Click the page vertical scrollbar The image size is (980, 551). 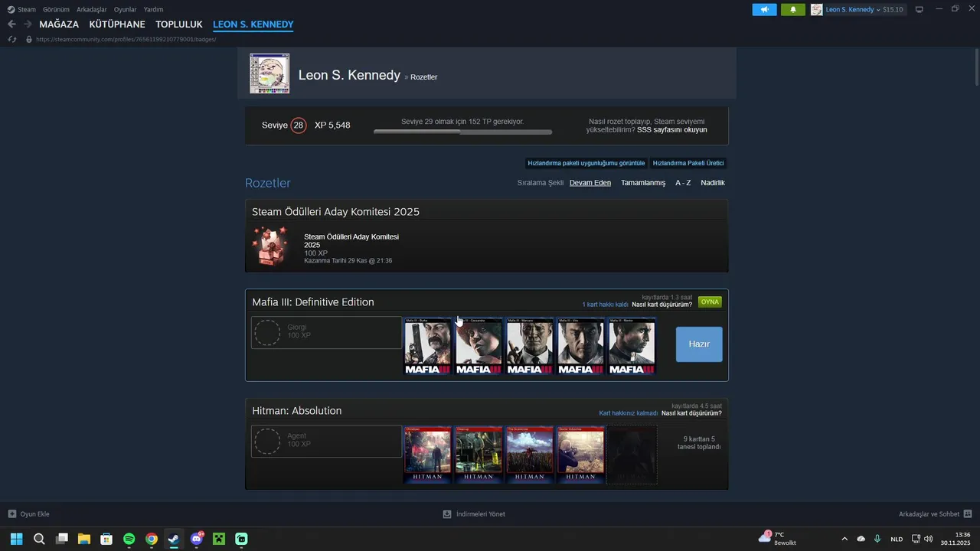tap(977, 67)
